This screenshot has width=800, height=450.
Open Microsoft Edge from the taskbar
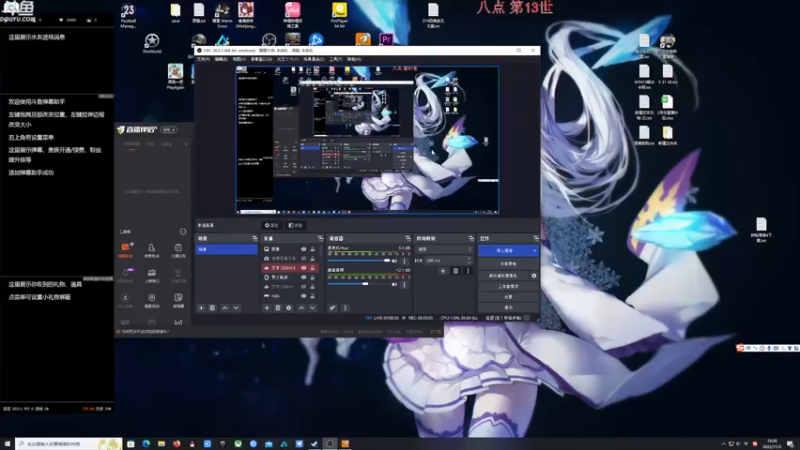[x=146, y=444]
